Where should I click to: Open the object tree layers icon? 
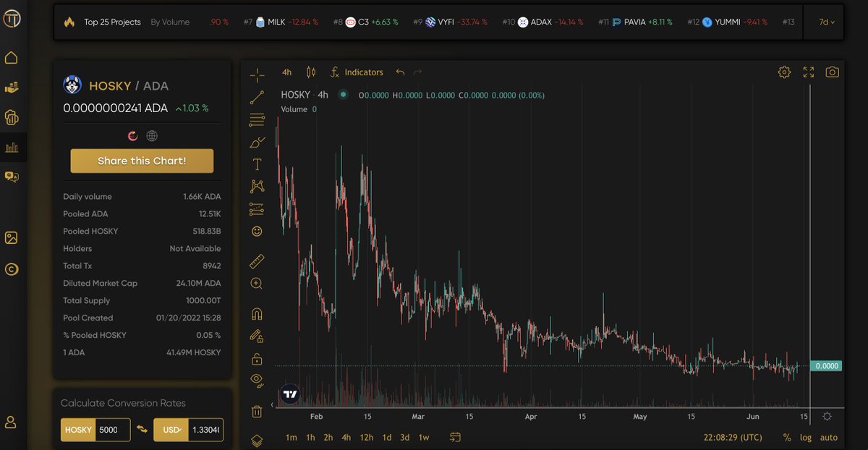[257, 440]
